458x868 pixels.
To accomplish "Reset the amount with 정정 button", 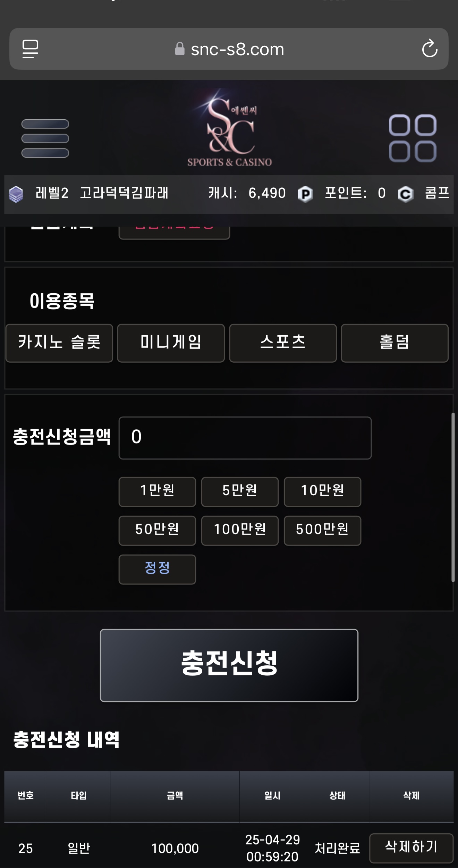I will pyautogui.click(x=157, y=570).
